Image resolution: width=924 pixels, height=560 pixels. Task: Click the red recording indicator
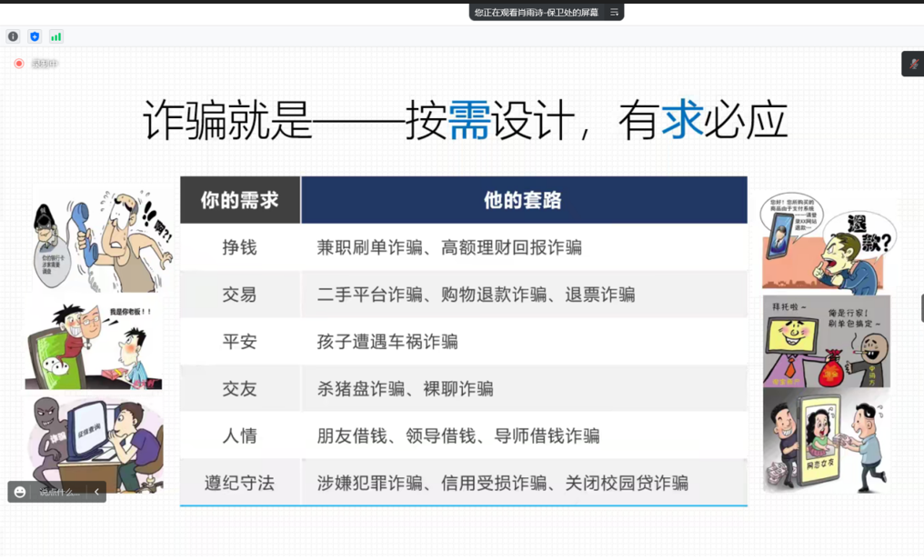18,64
